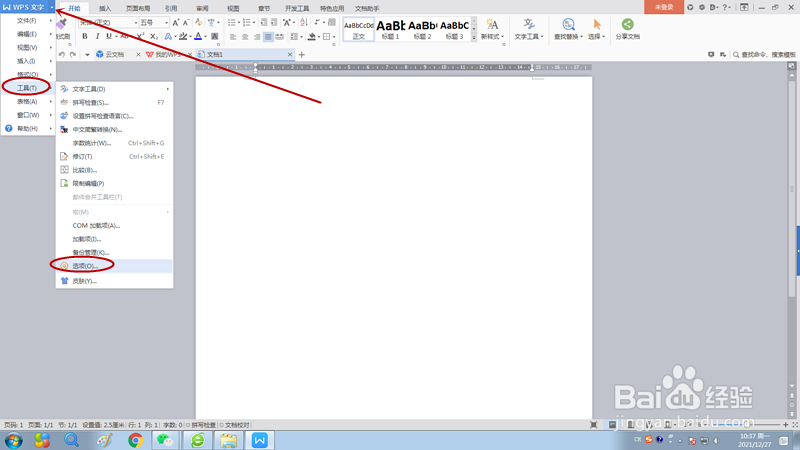Viewport: 800px width, 450px height.
Task: Decrease font size with A- icon
Action: [186, 22]
